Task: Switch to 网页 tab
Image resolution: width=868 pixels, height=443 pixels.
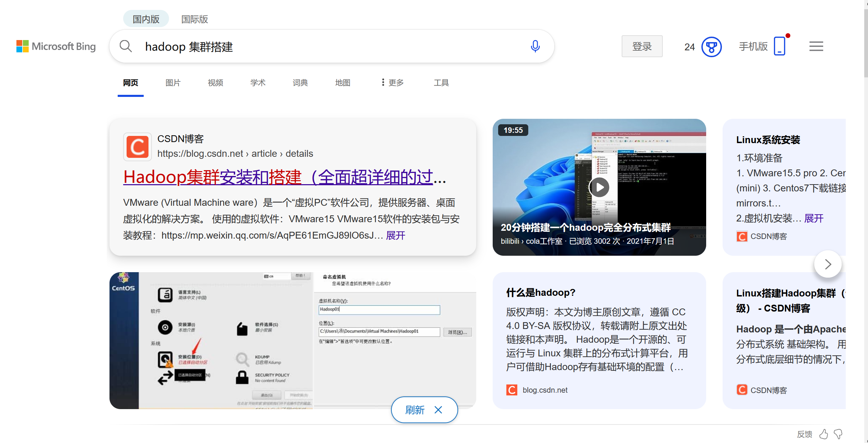Action: (x=131, y=83)
